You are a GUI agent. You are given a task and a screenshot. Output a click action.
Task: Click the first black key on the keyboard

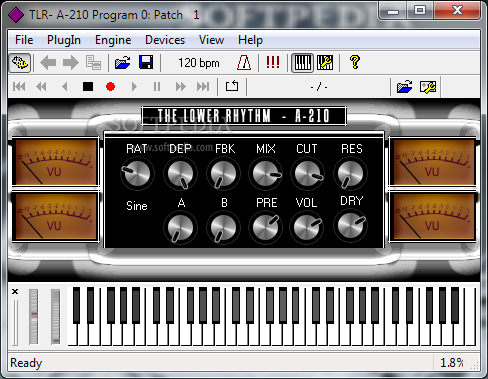click(x=77, y=305)
